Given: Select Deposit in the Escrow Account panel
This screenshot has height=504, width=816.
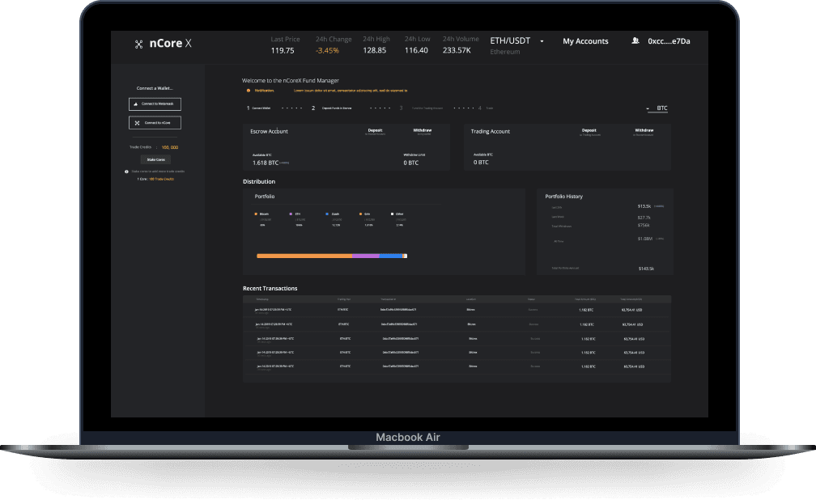Looking at the screenshot, I should pyautogui.click(x=375, y=130).
